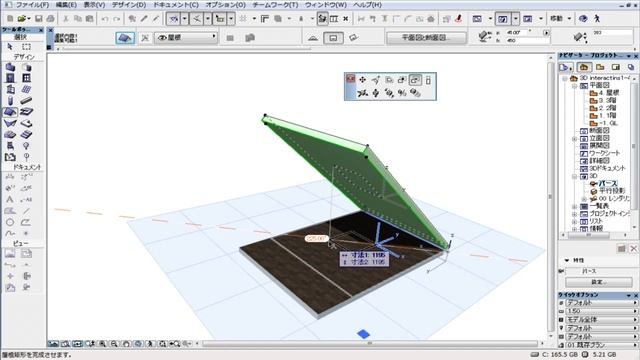Viewport: 640px width, 360px height.
Task: Click the pan hand icon at bottom
Action: (x=127, y=344)
